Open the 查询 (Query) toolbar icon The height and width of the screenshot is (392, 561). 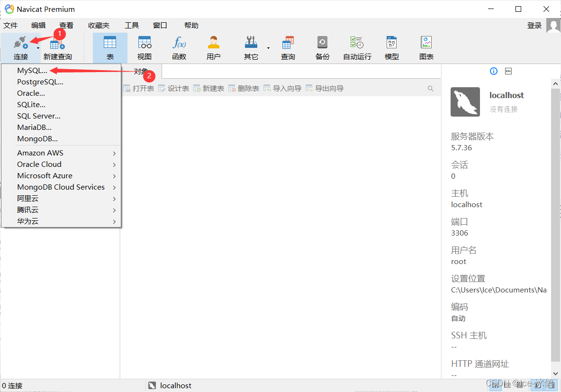(x=288, y=42)
